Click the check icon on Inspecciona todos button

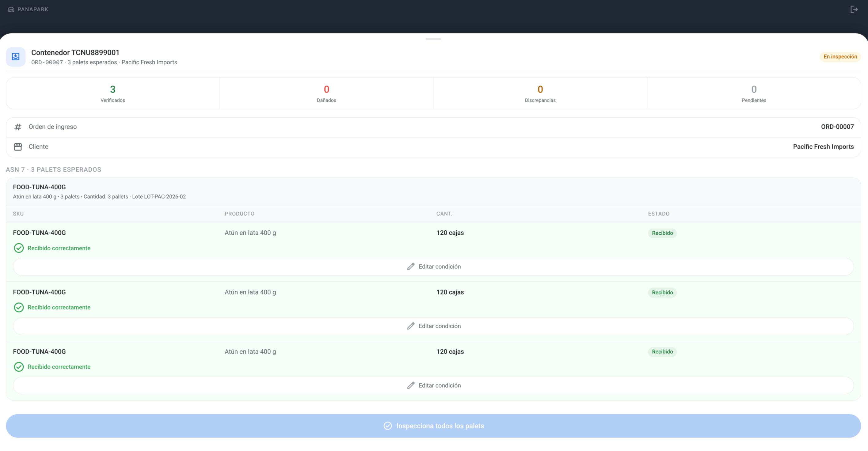[x=388, y=426]
